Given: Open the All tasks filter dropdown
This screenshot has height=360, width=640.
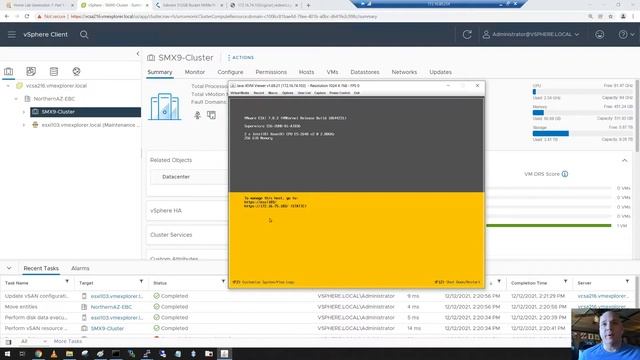Looking at the screenshot, I should click(33, 341).
